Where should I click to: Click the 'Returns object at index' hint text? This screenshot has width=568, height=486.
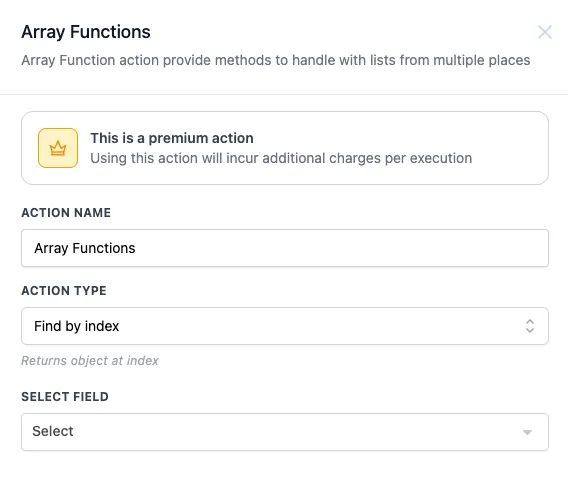(90, 361)
